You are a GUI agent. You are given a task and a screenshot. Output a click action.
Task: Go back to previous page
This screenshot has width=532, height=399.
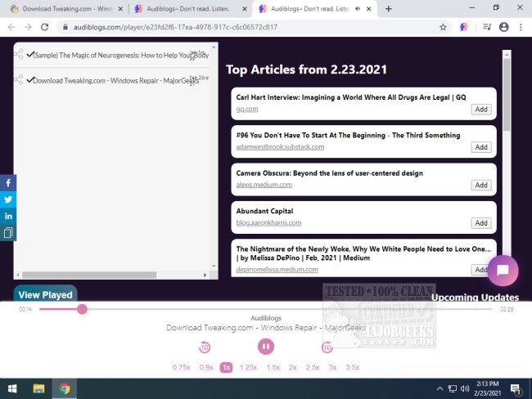click(11, 27)
